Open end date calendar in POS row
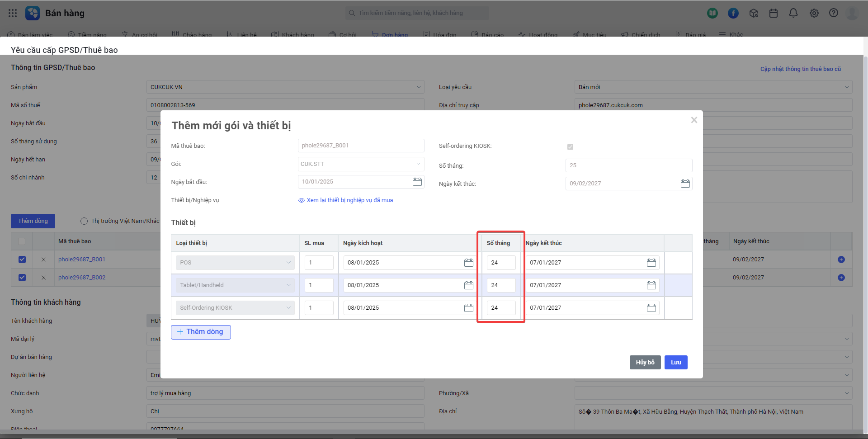The width and height of the screenshot is (868, 439). tap(651, 263)
